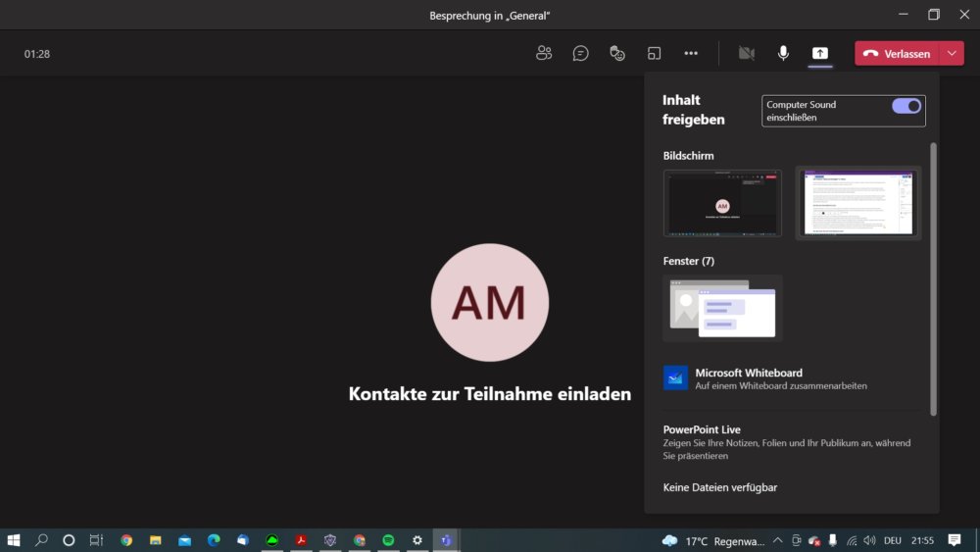
Task: Disable the Computer Sound einschließen toggle
Action: pyautogui.click(x=906, y=106)
